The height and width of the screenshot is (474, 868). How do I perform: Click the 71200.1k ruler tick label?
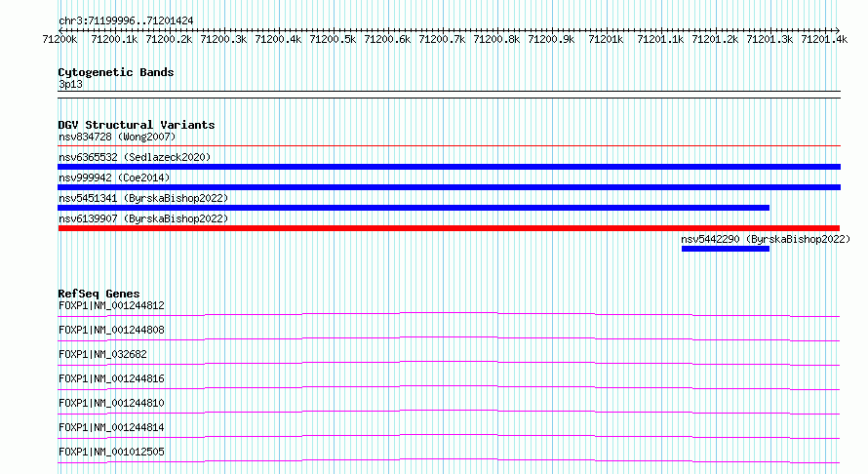[114, 39]
